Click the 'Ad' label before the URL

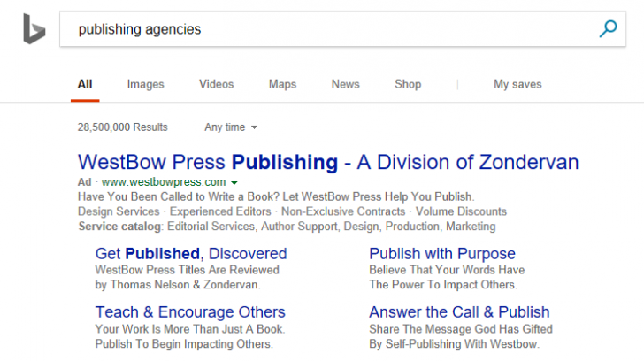click(85, 182)
